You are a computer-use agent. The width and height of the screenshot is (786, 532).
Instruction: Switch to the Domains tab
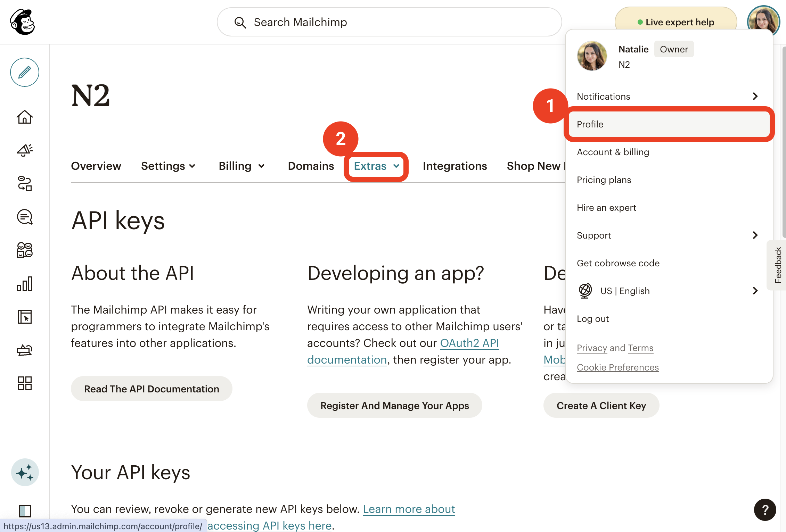pos(311,166)
